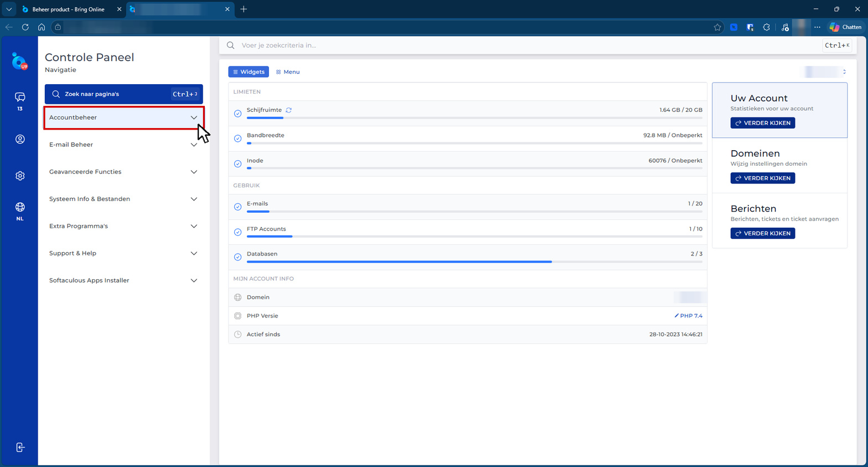Open the browser three-dot menu
The height and width of the screenshot is (467, 868).
817,27
